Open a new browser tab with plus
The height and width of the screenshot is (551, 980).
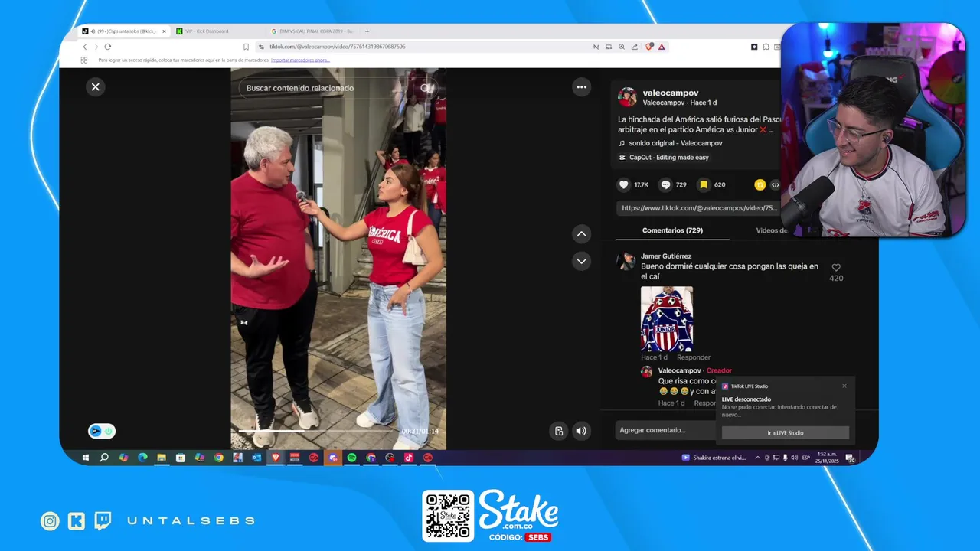tap(367, 31)
